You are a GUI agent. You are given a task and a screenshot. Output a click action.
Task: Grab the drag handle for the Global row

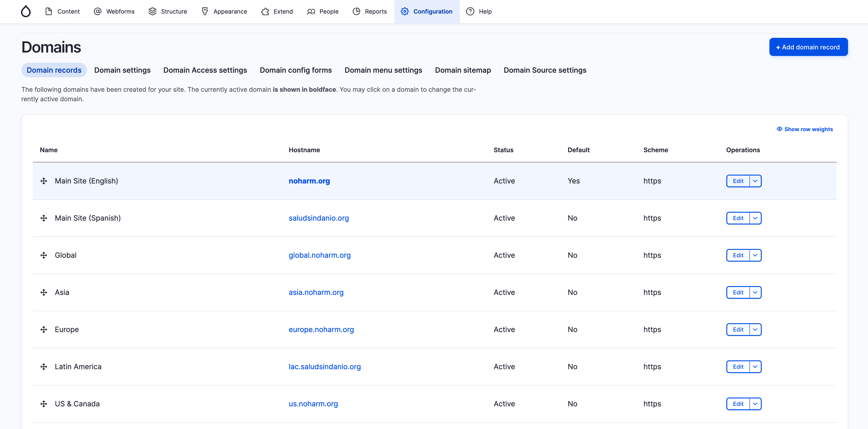pyautogui.click(x=44, y=255)
